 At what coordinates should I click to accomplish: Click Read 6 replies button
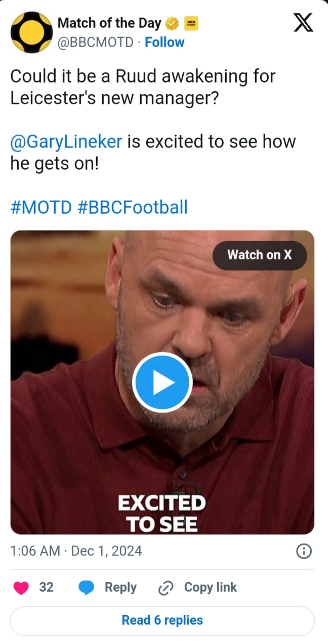click(x=162, y=620)
